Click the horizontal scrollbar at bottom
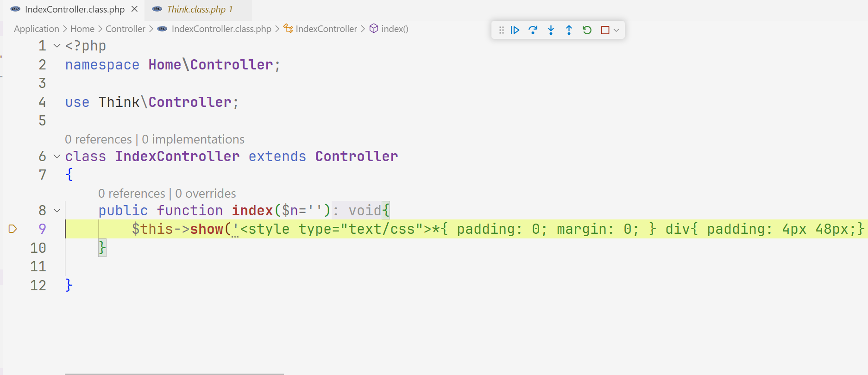Image resolution: width=868 pixels, height=375 pixels. (x=174, y=373)
